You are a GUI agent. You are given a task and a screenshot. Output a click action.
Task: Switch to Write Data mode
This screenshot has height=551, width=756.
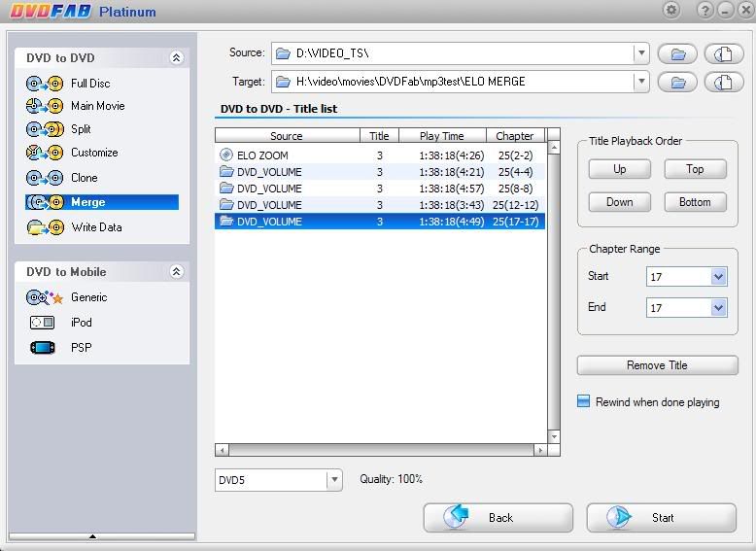tap(96, 227)
